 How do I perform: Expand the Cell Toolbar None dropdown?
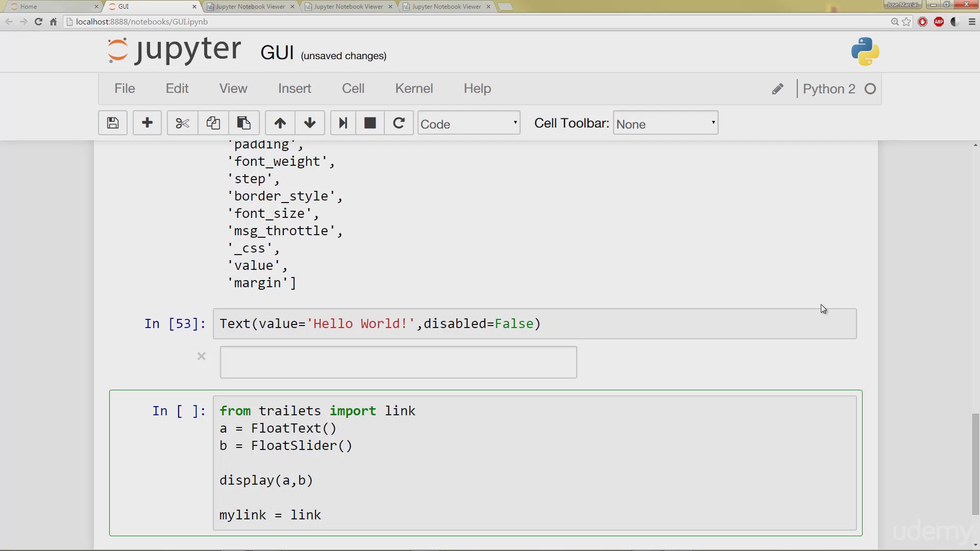[x=666, y=123]
